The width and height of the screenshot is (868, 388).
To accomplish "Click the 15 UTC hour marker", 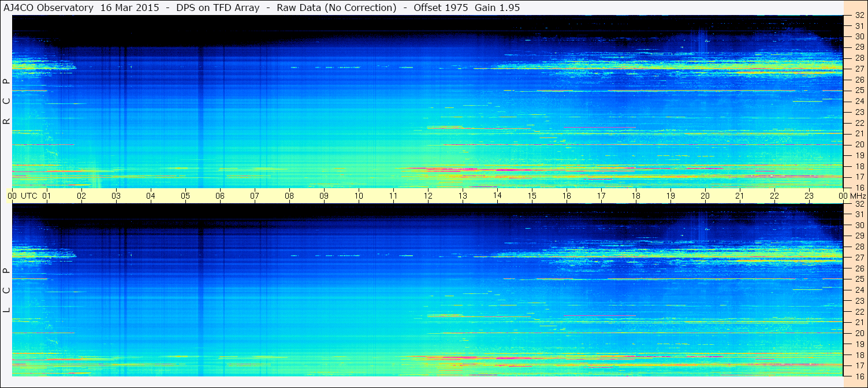I will click(532, 196).
